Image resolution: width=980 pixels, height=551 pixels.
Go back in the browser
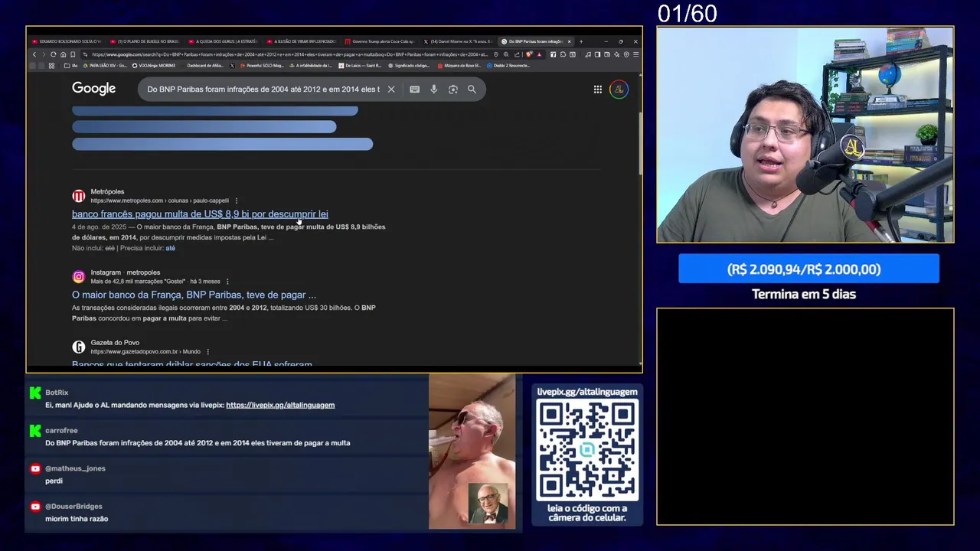tap(34, 54)
